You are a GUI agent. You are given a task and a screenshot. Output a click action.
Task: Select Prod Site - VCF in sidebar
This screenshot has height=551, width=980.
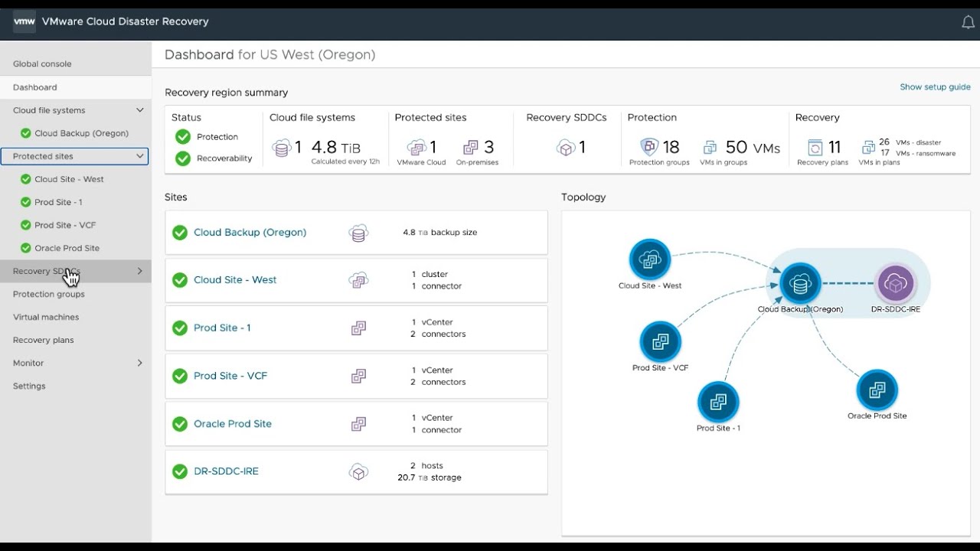click(x=65, y=225)
